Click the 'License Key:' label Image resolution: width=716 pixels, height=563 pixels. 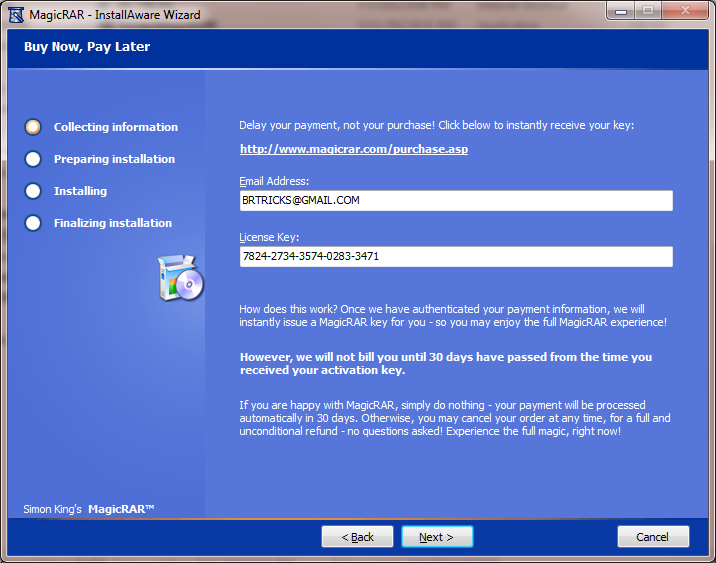coord(269,237)
